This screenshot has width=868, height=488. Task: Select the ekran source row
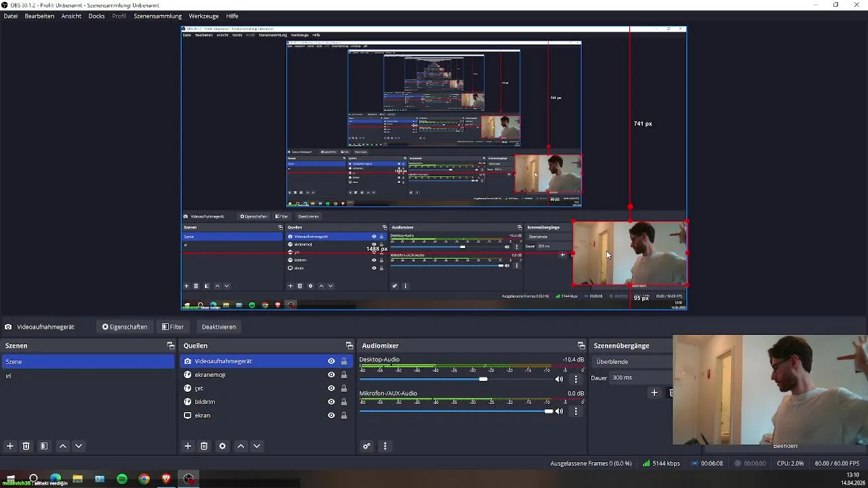pos(265,415)
